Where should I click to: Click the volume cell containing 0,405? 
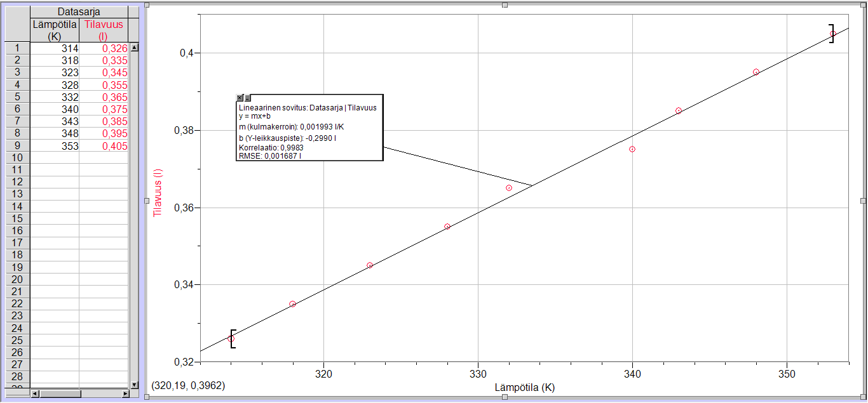[104, 146]
